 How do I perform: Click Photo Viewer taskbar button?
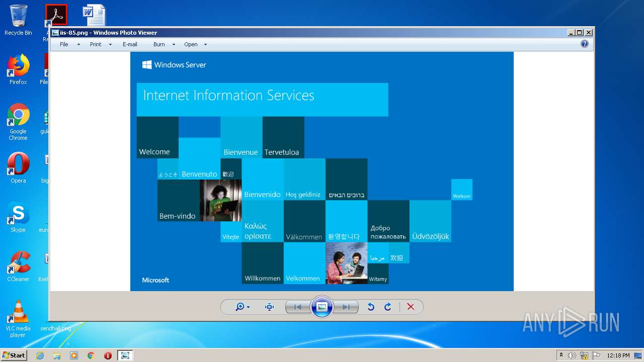(125, 355)
